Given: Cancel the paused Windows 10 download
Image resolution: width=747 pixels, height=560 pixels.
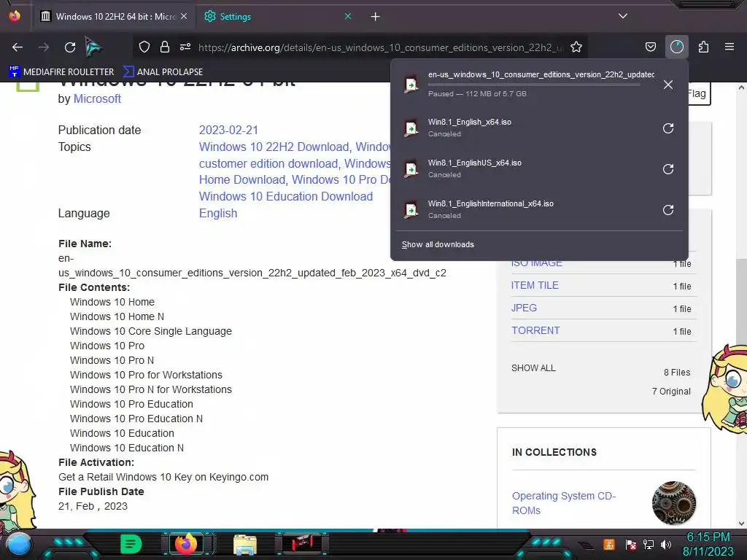Looking at the screenshot, I should point(668,85).
